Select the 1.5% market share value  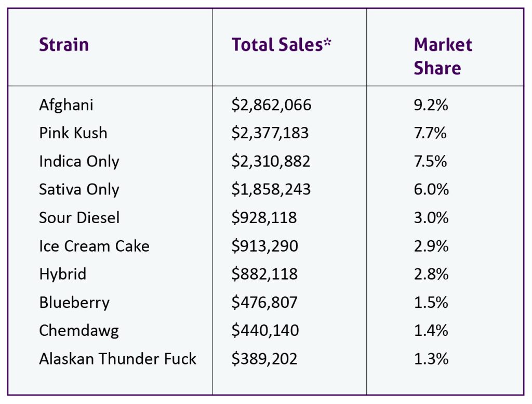(x=431, y=302)
